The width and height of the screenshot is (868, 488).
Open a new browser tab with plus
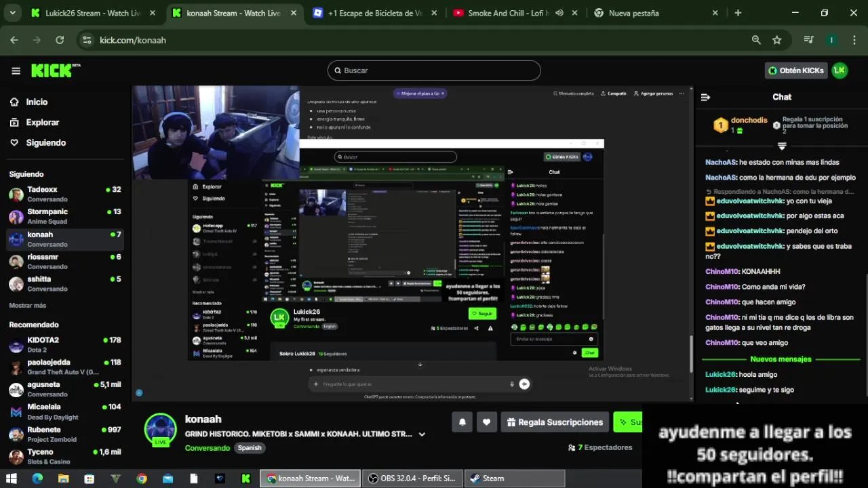[738, 13]
